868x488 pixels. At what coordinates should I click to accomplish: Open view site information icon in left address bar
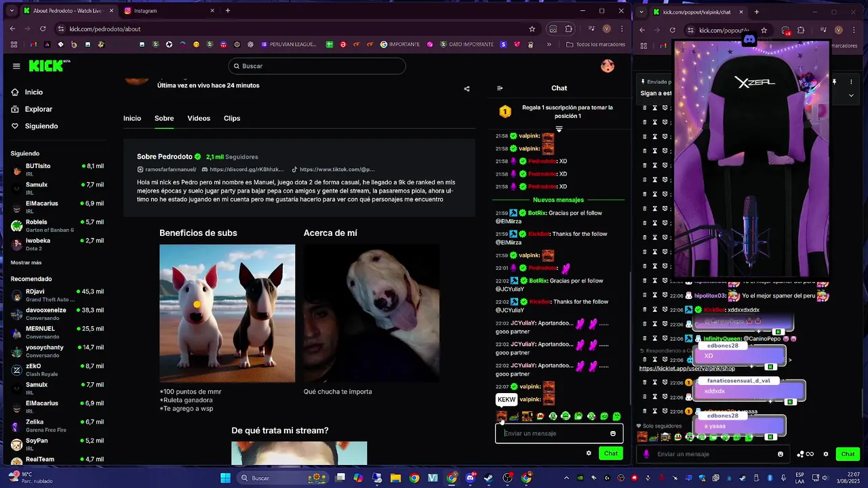click(61, 29)
